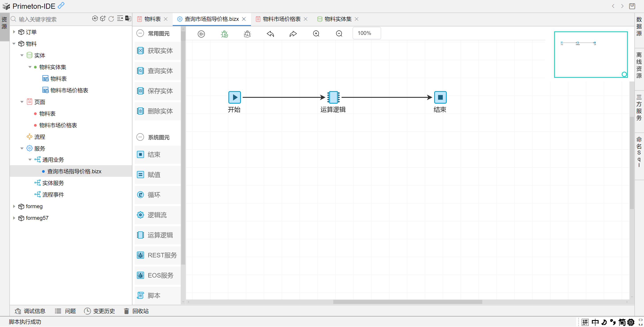Open the 物料实体集 editor tab
644x327 pixels.
pos(338,19)
